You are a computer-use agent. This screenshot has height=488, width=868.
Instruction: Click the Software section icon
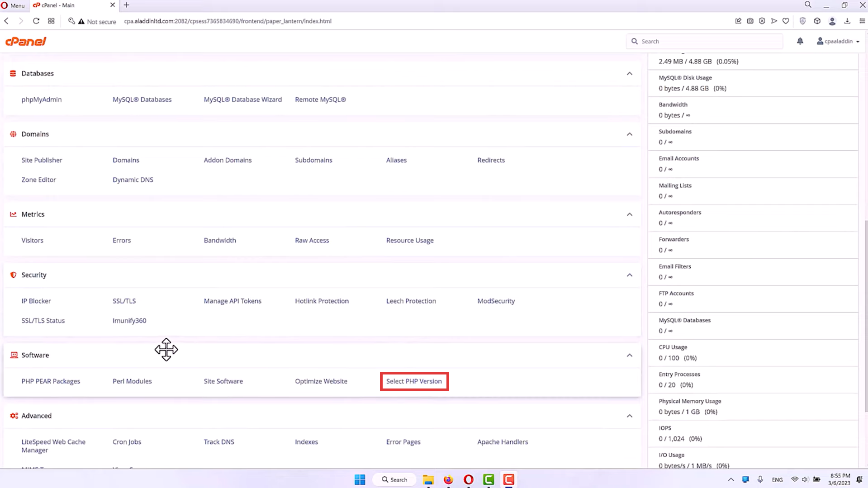[x=14, y=355]
